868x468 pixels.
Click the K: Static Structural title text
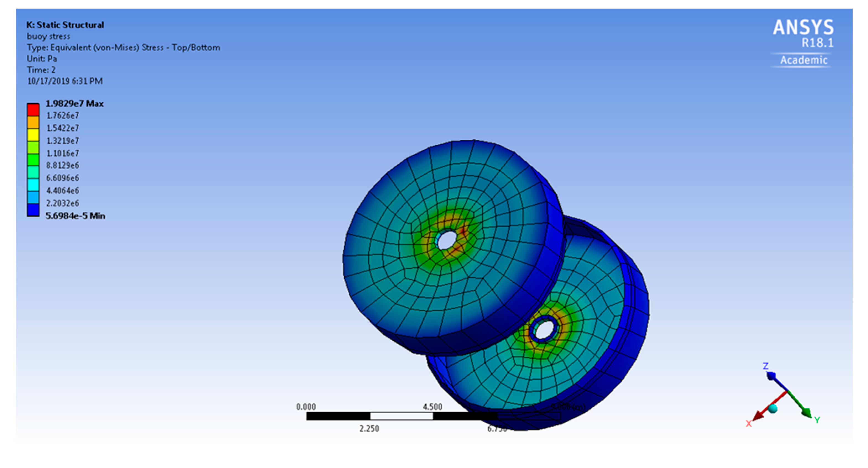[65, 25]
